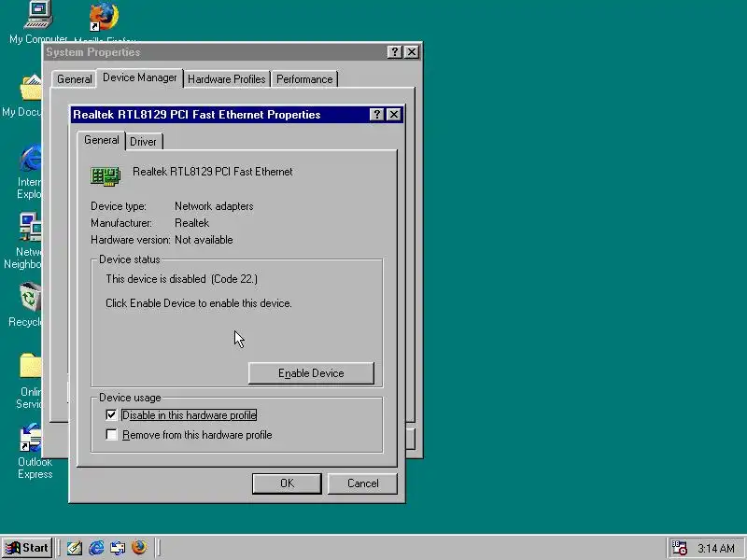Click 'Realtek' manufacturer value
747x560 pixels.
click(192, 223)
